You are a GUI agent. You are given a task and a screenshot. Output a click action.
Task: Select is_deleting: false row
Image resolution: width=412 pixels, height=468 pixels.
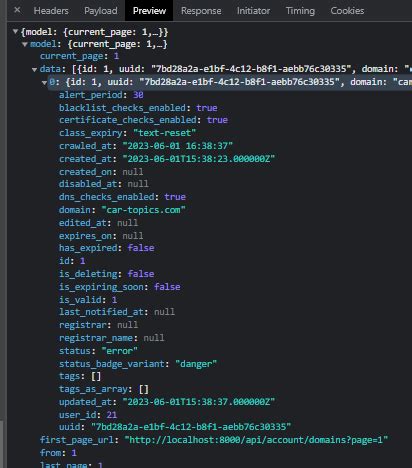tap(107, 274)
